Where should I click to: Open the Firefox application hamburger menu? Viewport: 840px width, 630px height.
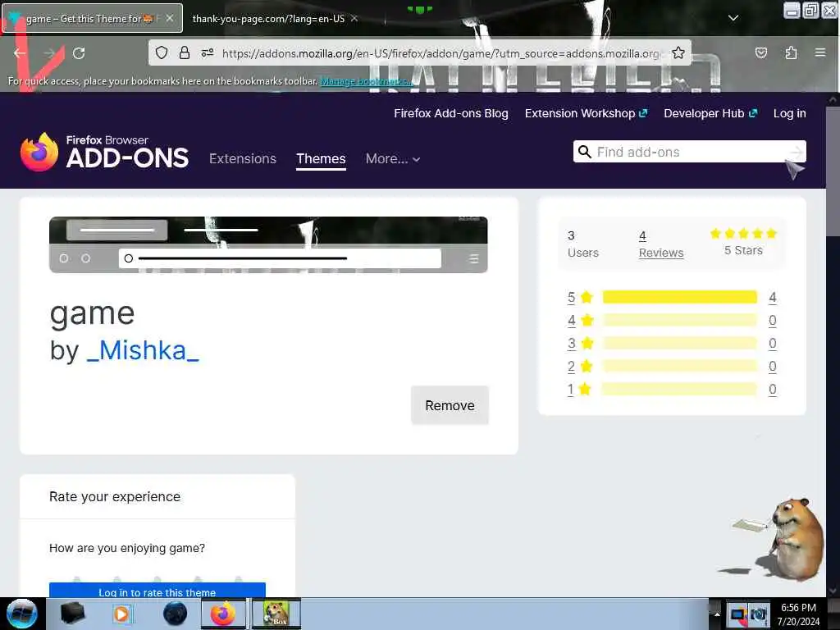(x=820, y=52)
